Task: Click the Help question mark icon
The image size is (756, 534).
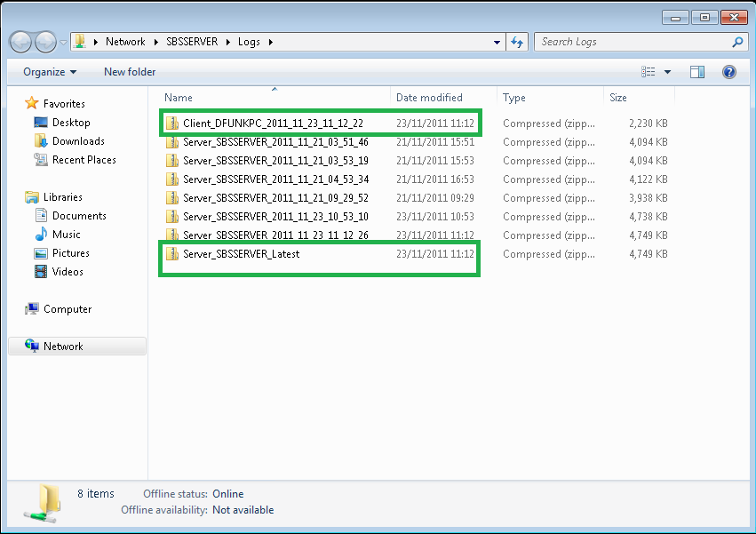Action: click(729, 72)
